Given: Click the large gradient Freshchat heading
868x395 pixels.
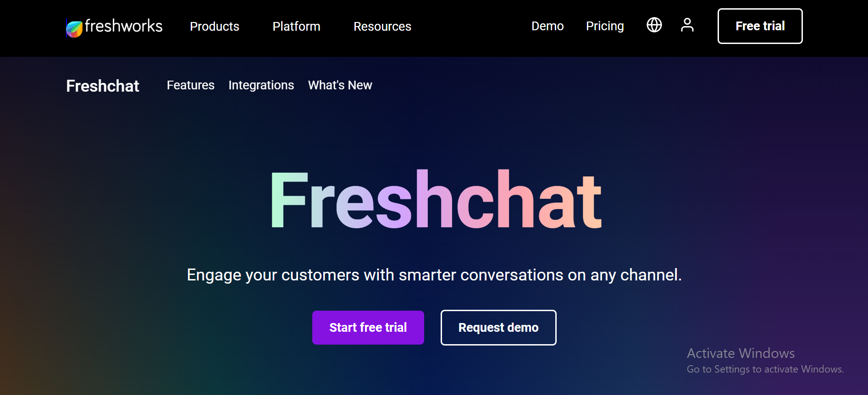Looking at the screenshot, I should (x=436, y=200).
